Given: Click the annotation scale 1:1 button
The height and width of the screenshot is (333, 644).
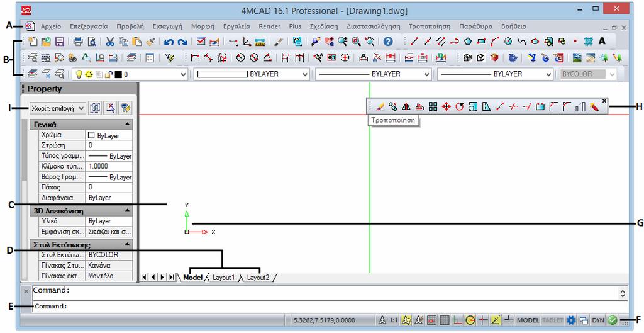Looking at the screenshot, I should pos(394,320).
